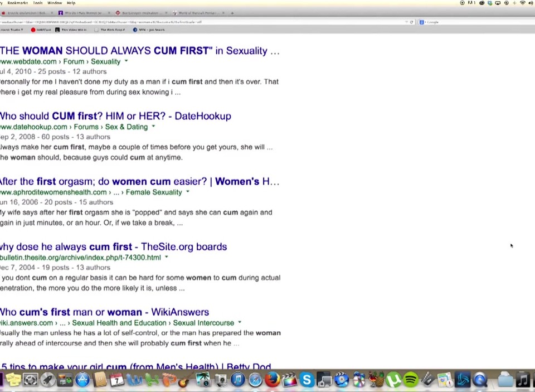Click the volume icon in menu bar

(x=531, y=3)
